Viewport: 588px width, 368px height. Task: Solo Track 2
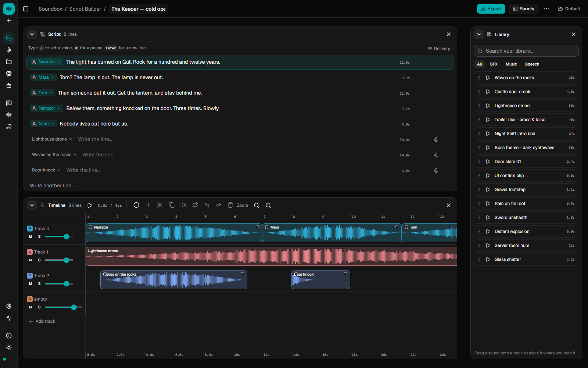(39, 284)
